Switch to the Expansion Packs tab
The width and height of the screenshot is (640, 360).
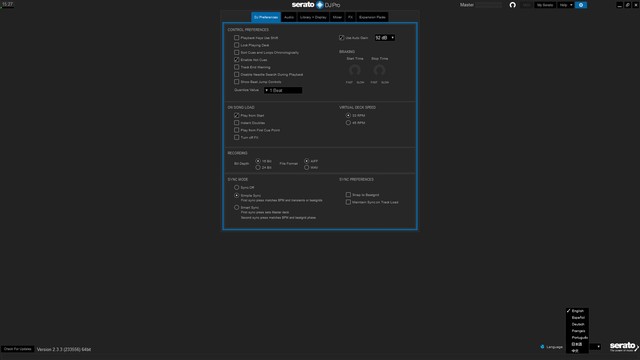click(x=372, y=17)
